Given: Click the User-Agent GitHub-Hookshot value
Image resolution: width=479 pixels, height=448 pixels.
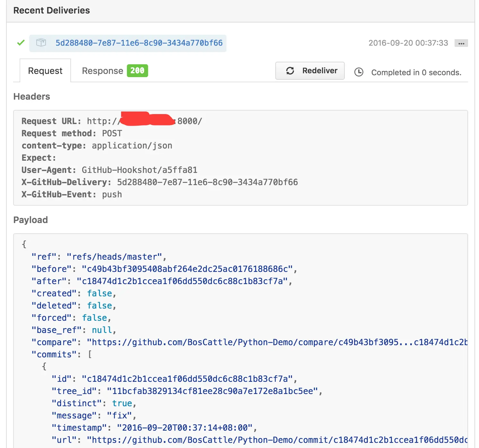Looking at the screenshot, I should pyautogui.click(x=139, y=170).
